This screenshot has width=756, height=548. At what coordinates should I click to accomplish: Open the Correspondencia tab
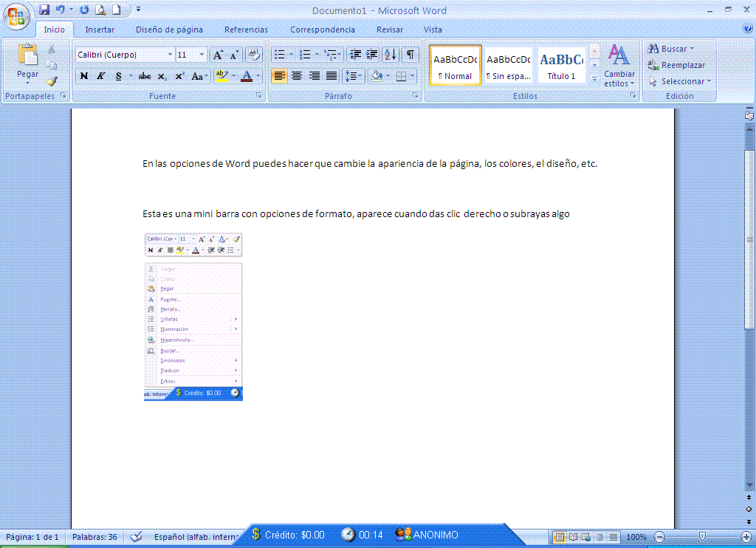pos(323,30)
